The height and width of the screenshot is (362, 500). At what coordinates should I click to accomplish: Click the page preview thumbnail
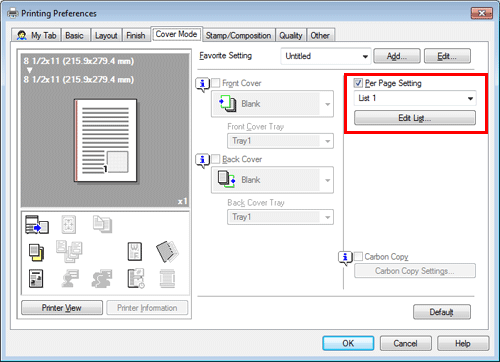[105, 140]
